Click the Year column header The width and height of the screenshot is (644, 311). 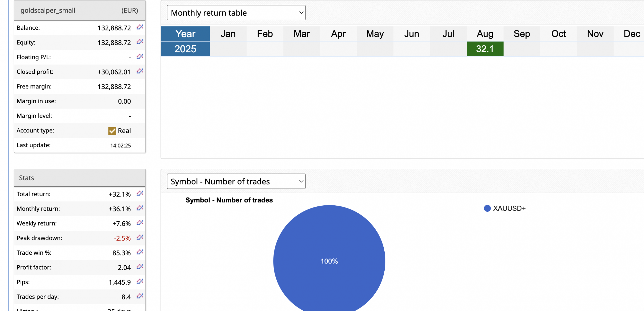tap(185, 34)
